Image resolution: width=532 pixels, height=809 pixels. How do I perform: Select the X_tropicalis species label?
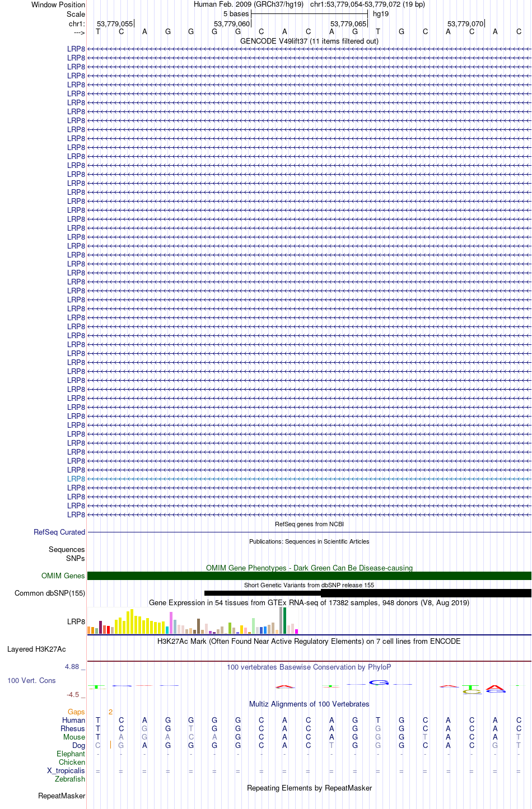pos(66,771)
